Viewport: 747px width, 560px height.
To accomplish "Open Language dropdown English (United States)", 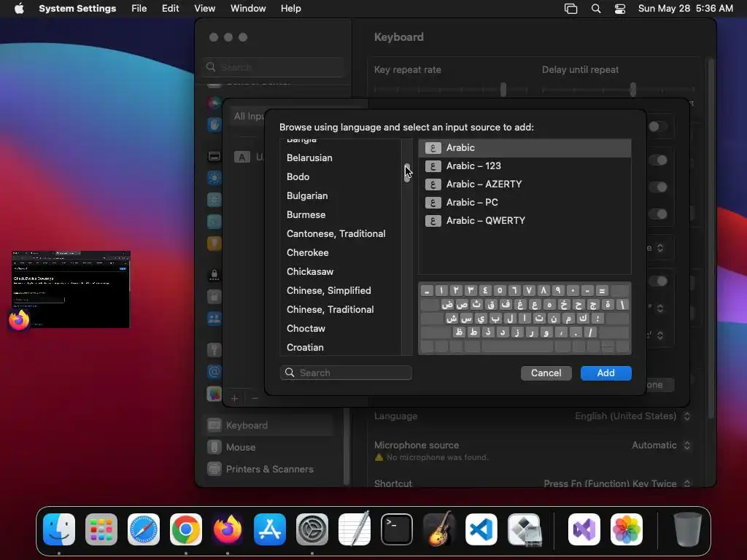I will tap(632, 416).
